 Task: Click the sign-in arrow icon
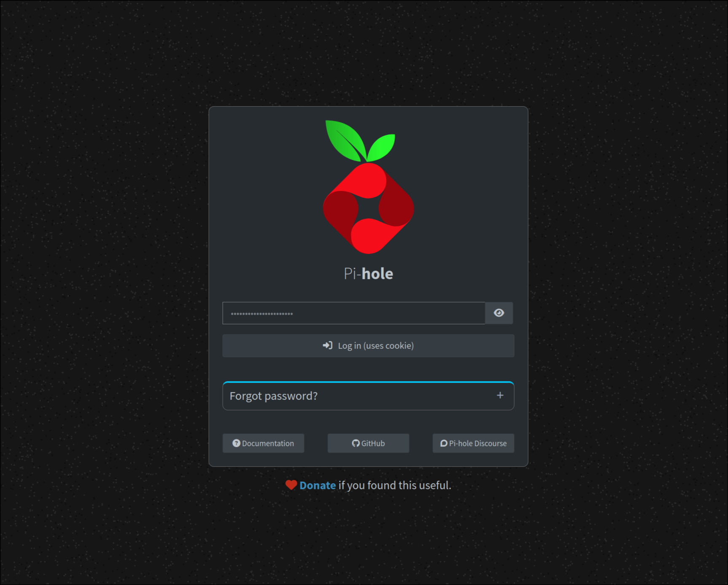tap(328, 345)
